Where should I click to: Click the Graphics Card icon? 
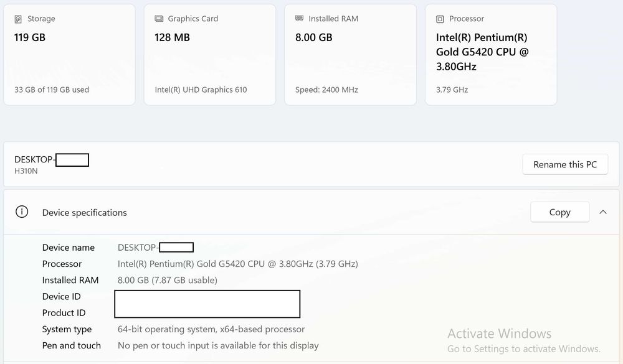tap(159, 19)
